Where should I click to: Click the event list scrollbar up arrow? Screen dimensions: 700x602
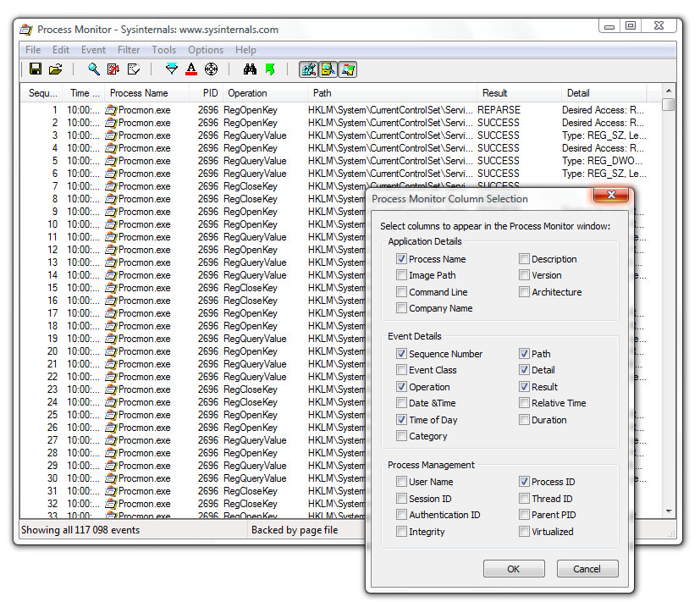tap(669, 91)
